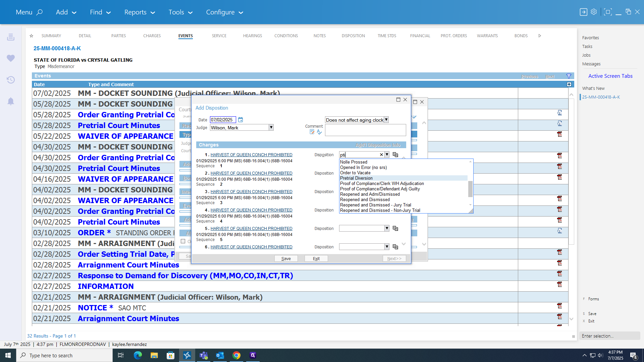Switch to the Hearings tab
The width and height of the screenshot is (644, 362).
[253, 36]
